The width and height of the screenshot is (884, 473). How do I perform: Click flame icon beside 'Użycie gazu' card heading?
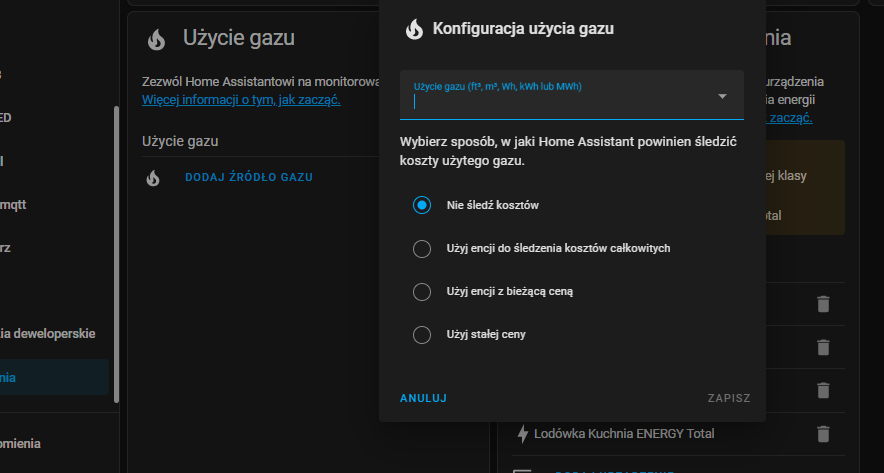pyautogui.click(x=156, y=39)
